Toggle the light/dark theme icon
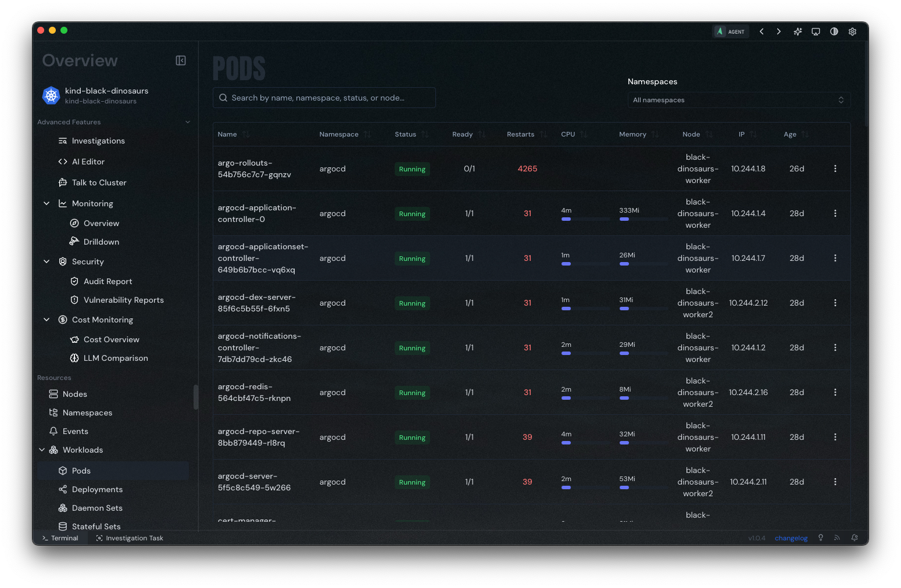Viewport: 901px width, 588px height. pos(834,31)
